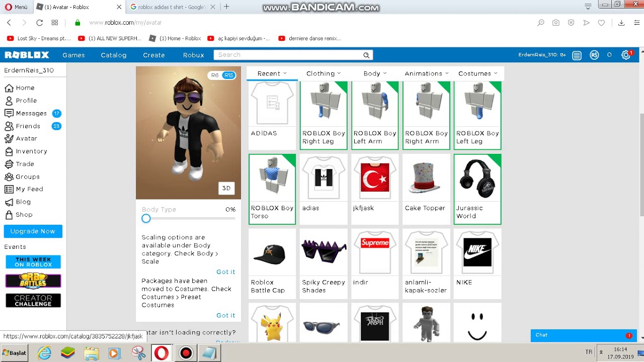This screenshot has height=362, width=644.
Task: Open the Create menu
Action: [x=154, y=55]
